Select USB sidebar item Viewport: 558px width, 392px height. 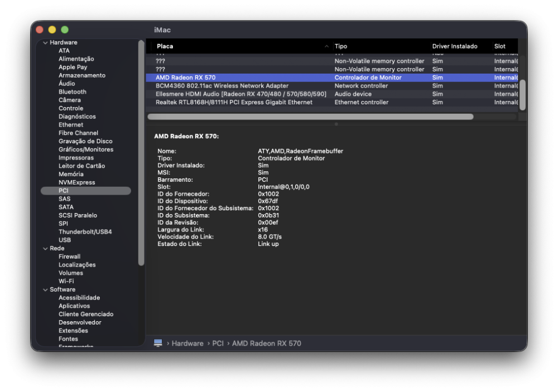point(64,240)
